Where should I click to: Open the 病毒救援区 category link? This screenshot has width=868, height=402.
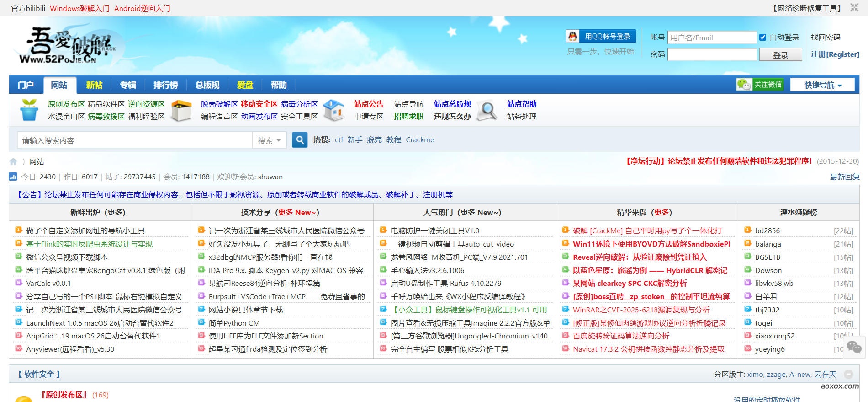point(106,117)
